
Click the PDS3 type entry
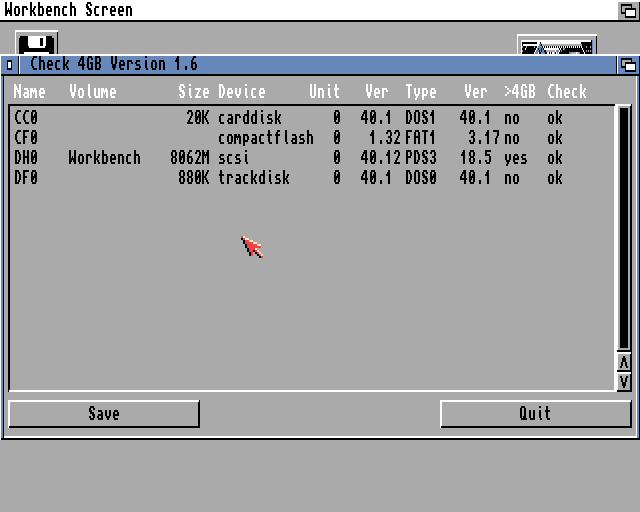pyautogui.click(x=420, y=158)
